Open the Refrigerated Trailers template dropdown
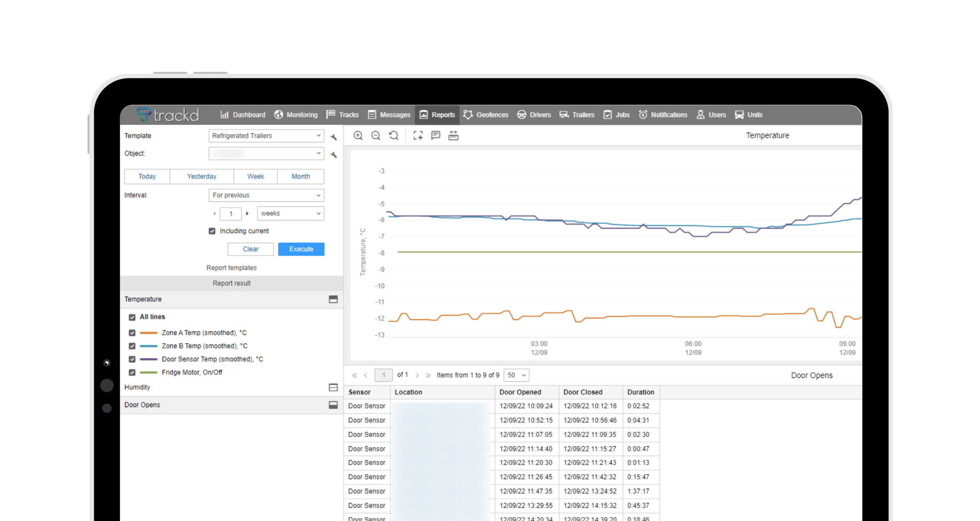Viewport: 980px width, 521px height. [266, 136]
